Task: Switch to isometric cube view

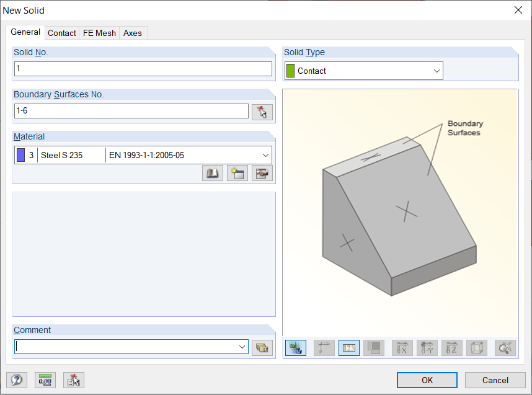Action: coord(476,348)
